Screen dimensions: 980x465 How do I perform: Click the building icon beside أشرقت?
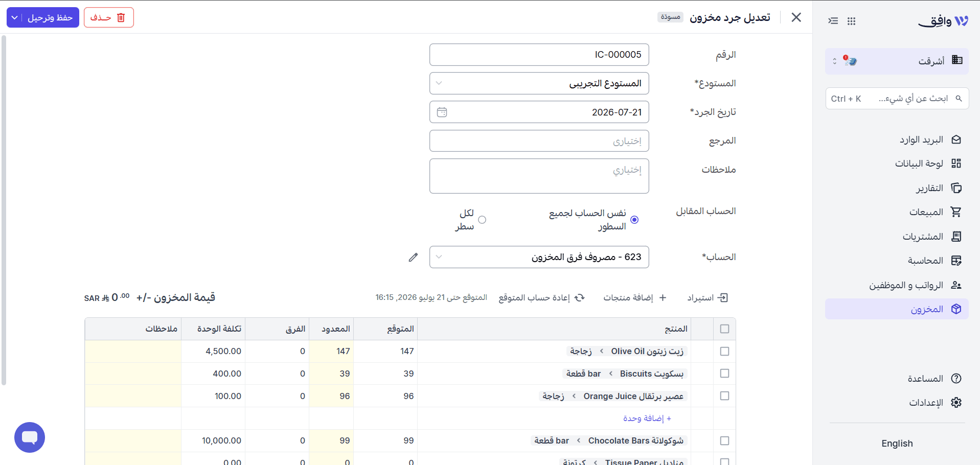(x=957, y=60)
